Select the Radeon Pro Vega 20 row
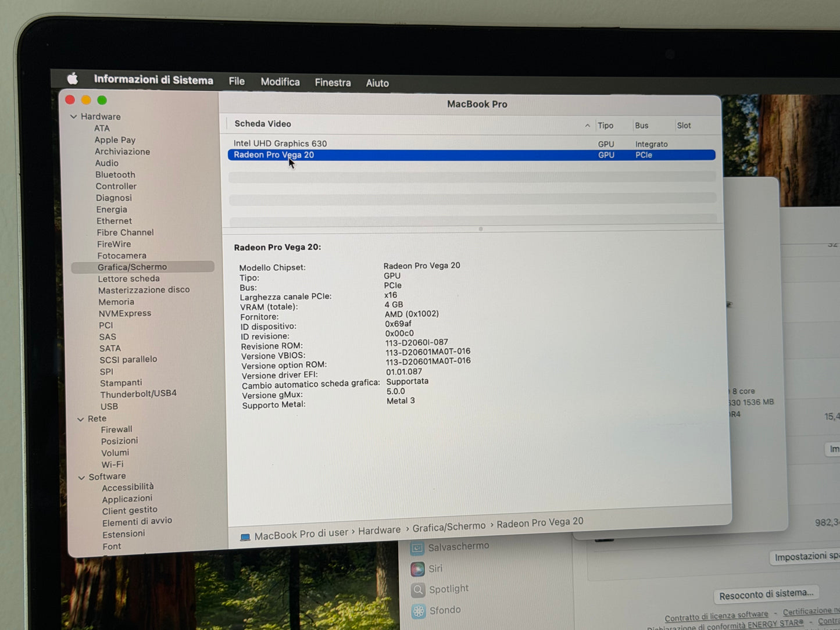Screen dimensions: 840x630 click(x=471, y=155)
